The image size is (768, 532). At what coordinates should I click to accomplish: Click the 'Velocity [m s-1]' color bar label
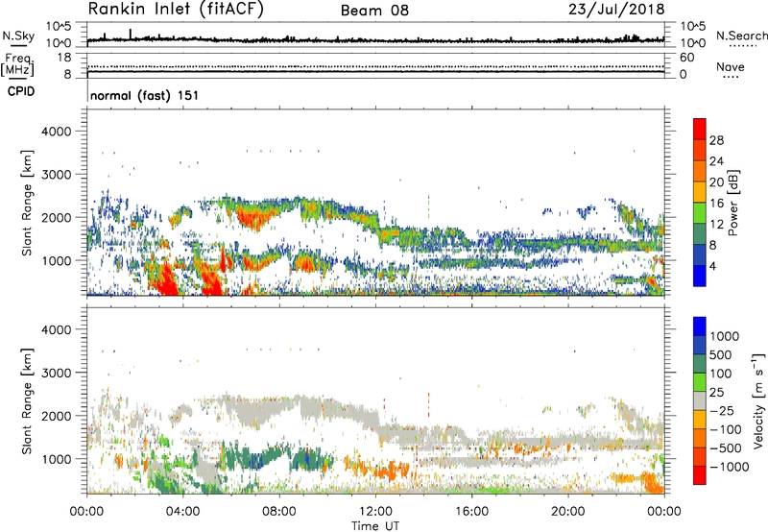(758, 400)
